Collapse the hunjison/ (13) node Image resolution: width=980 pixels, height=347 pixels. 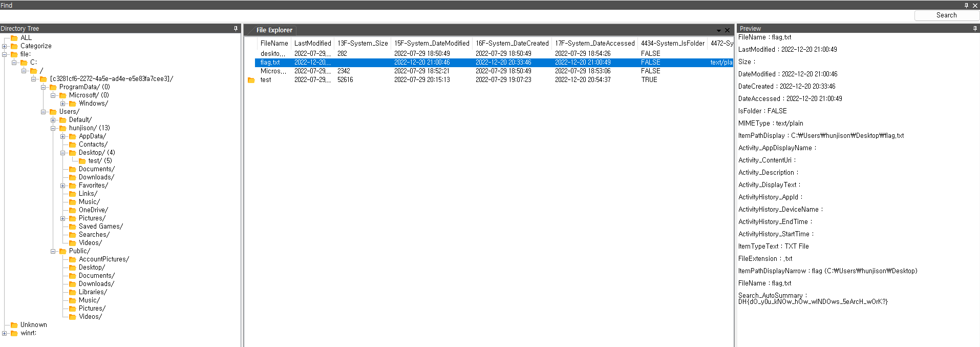click(53, 128)
